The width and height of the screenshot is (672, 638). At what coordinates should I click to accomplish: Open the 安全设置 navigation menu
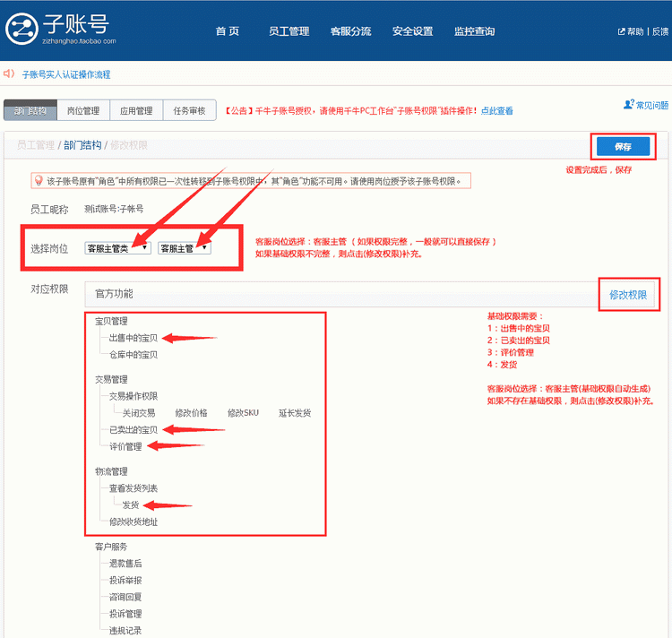pos(412,31)
